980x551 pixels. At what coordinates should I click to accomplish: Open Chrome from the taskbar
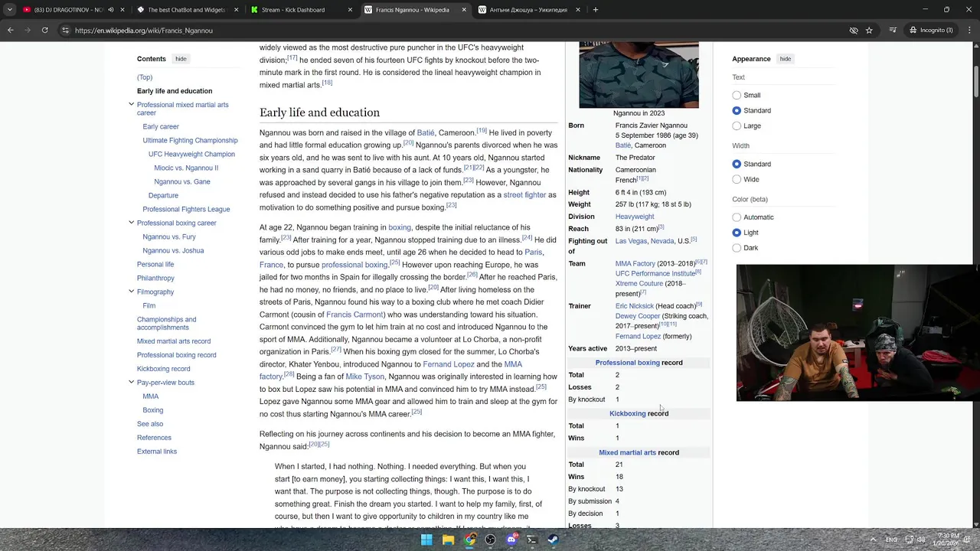pos(469,540)
